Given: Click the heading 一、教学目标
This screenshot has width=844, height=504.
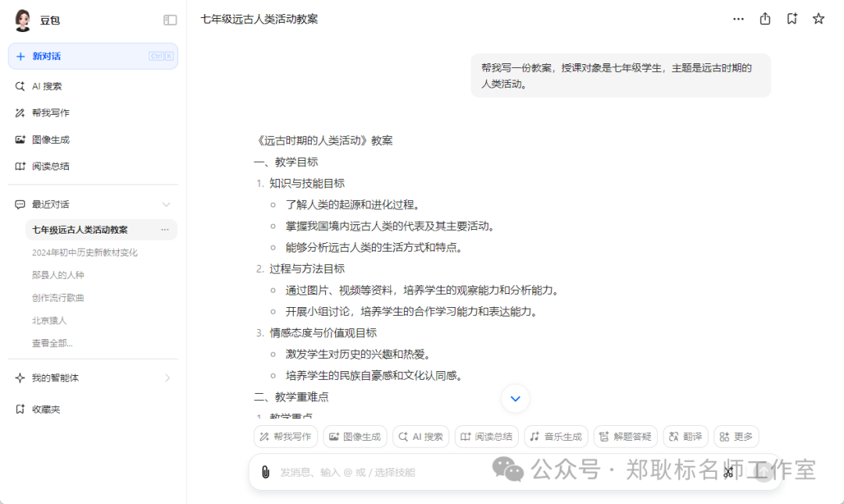Looking at the screenshot, I should 286,162.
